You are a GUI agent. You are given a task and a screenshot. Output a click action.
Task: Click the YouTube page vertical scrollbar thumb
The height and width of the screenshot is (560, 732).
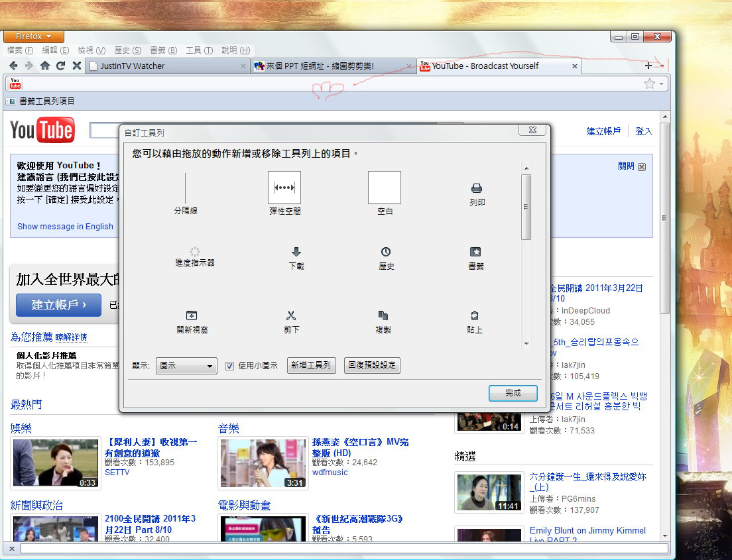(665, 218)
